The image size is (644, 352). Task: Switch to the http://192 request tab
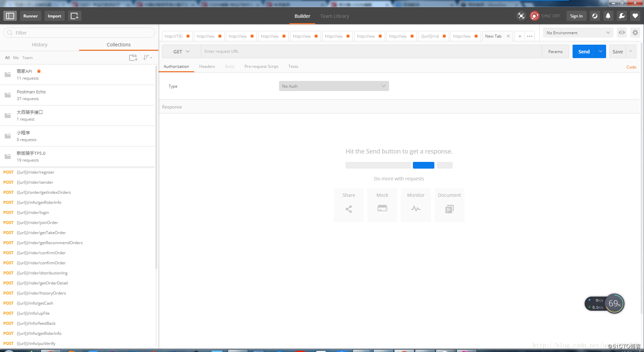point(177,36)
